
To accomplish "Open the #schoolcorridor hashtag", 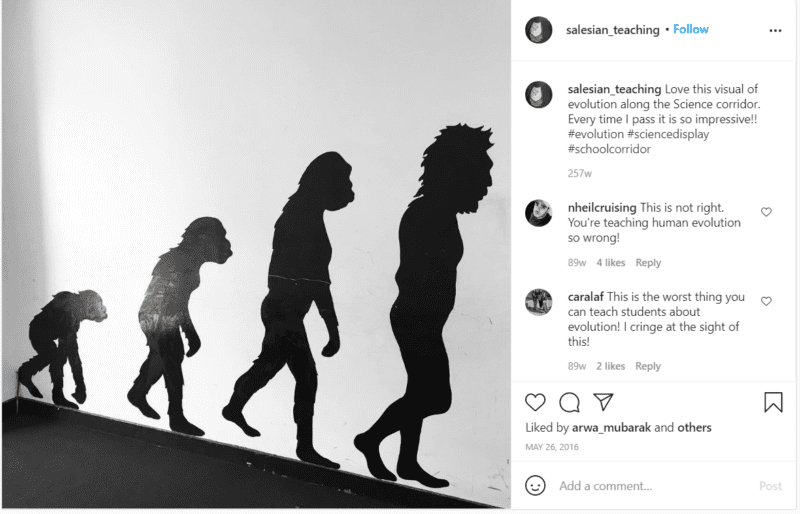I will tap(609, 149).
